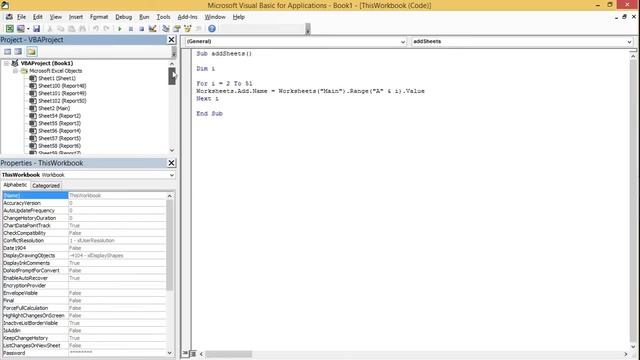The image size is (640, 360).
Task: Open Object Browser toolbar icon
Action: pyautogui.click(x=188, y=29)
